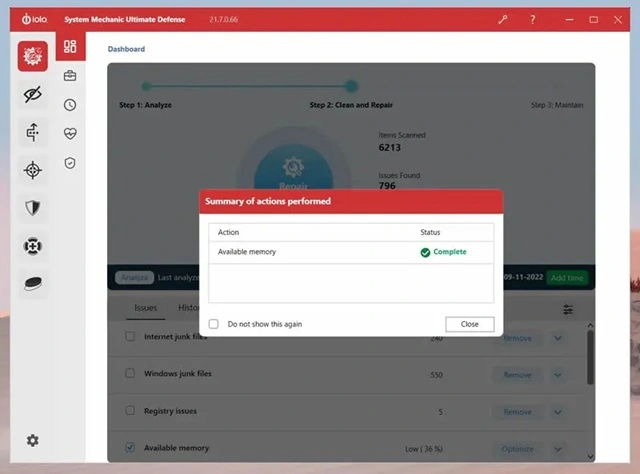Tick the Internet junk files checkbox
This screenshot has height=474, width=640.
(x=130, y=337)
